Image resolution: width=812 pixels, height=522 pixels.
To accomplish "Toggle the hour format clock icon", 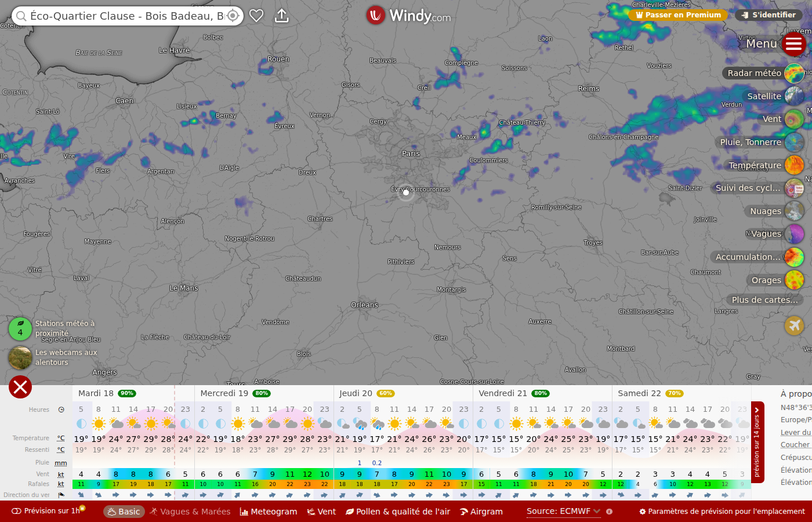I will pyautogui.click(x=61, y=409).
